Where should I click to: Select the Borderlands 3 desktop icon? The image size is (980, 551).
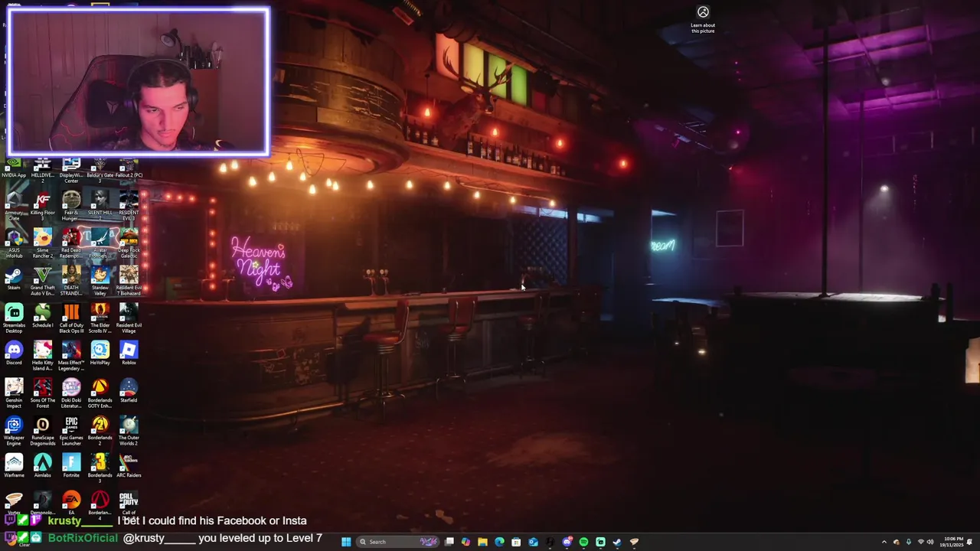coord(100,468)
